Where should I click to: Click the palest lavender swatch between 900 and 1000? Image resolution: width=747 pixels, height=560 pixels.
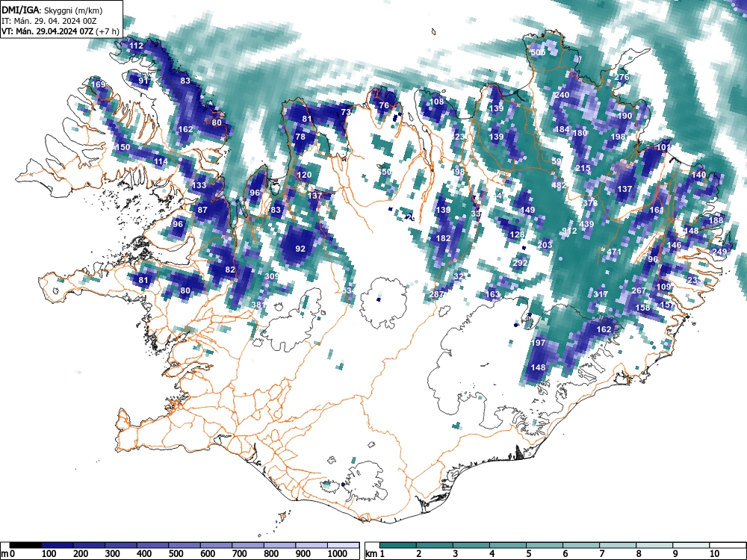click(311, 545)
